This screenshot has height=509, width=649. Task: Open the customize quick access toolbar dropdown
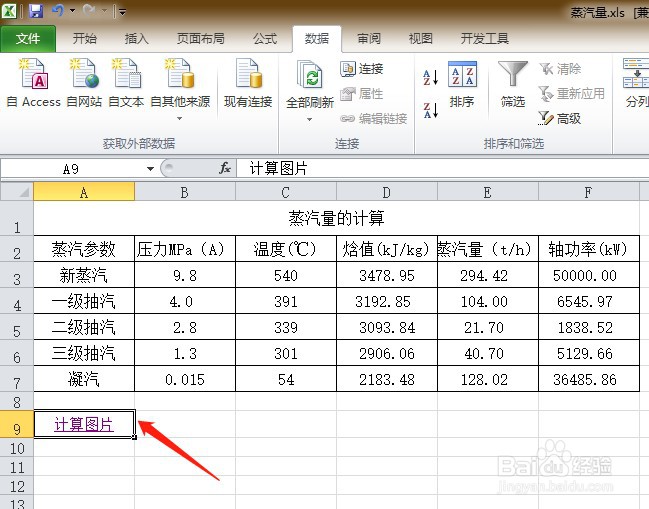122,12
